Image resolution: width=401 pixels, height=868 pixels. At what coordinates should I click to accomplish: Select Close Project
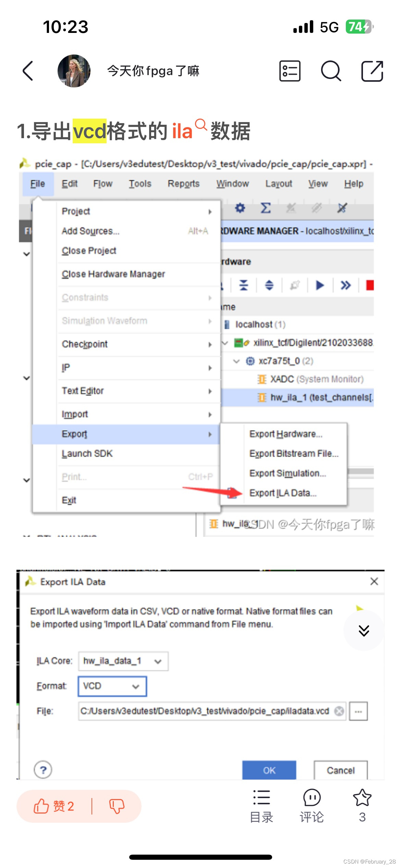click(126, 251)
